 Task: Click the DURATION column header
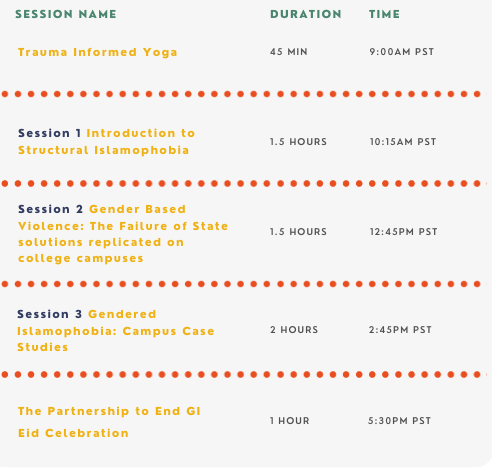click(x=306, y=14)
